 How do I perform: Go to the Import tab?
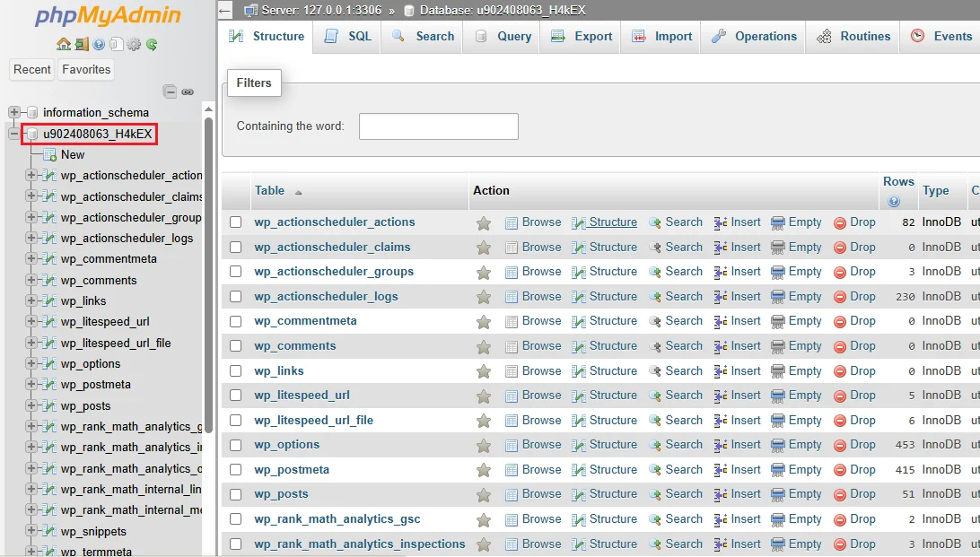click(x=661, y=36)
